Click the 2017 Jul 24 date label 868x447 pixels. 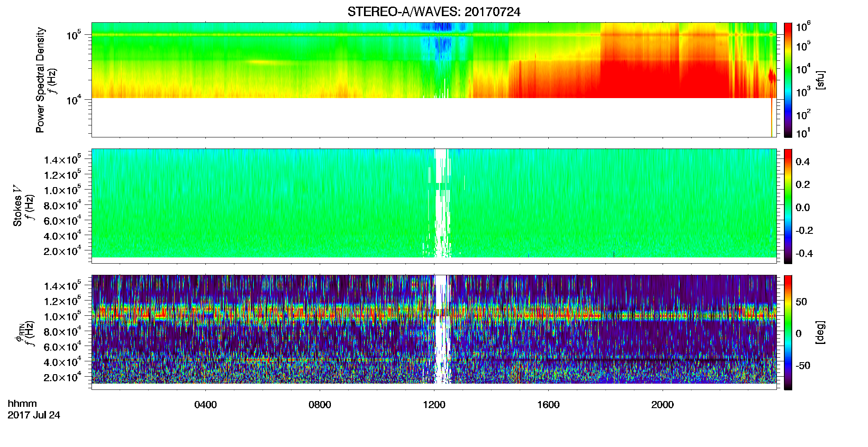click(34, 415)
